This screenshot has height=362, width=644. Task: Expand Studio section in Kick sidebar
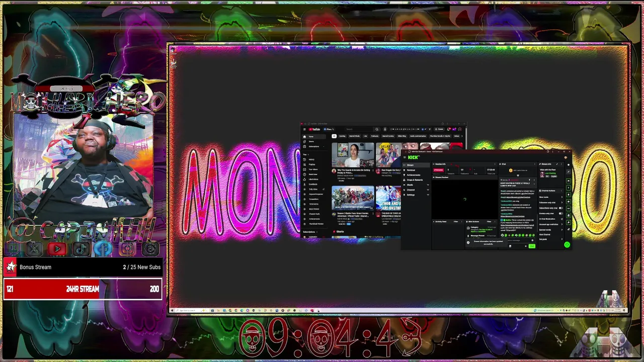point(416,185)
